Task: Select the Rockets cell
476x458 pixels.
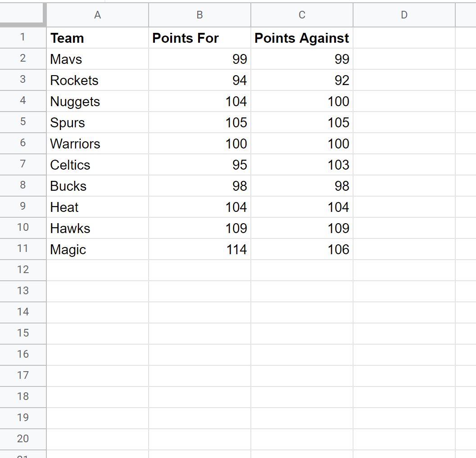Action: 97,80
